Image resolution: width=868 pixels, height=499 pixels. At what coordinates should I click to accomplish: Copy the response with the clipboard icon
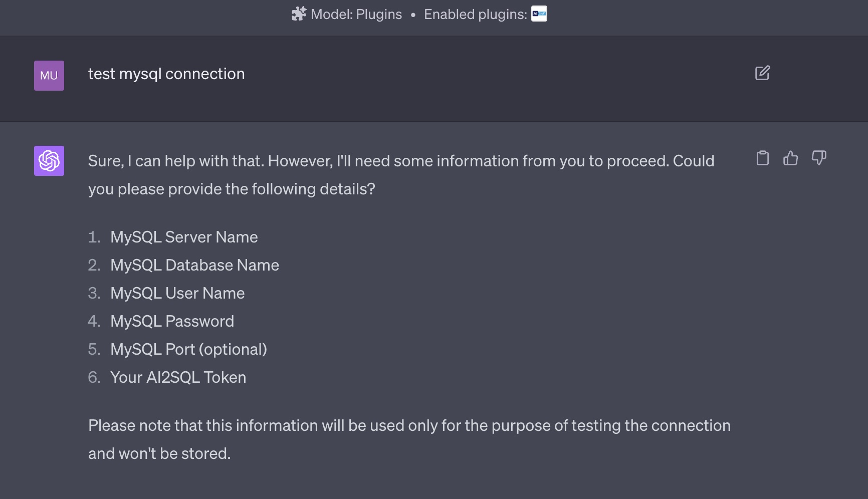(x=762, y=158)
